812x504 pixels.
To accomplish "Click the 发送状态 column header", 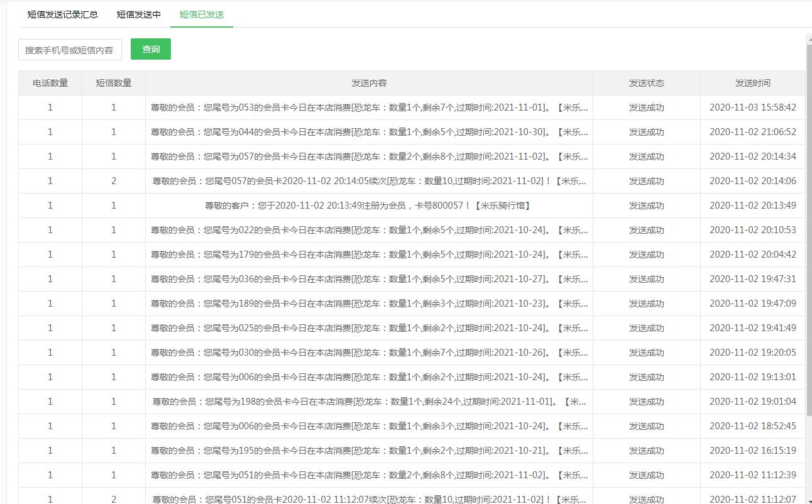I will tap(646, 83).
